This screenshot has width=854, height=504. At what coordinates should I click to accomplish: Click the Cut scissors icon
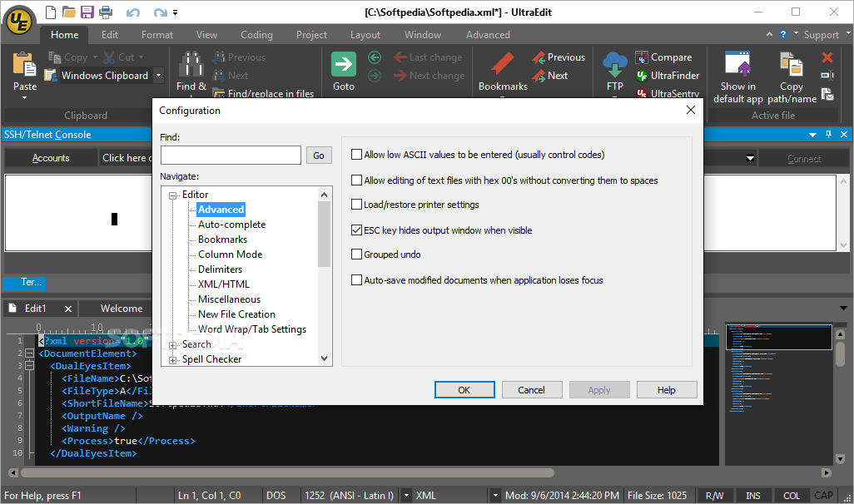point(109,57)
